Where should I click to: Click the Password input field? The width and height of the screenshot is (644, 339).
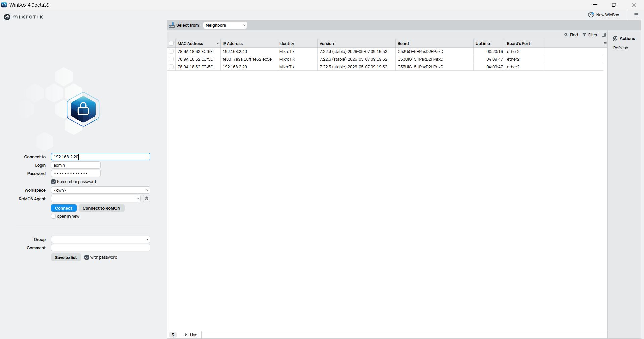click(76, 173)
